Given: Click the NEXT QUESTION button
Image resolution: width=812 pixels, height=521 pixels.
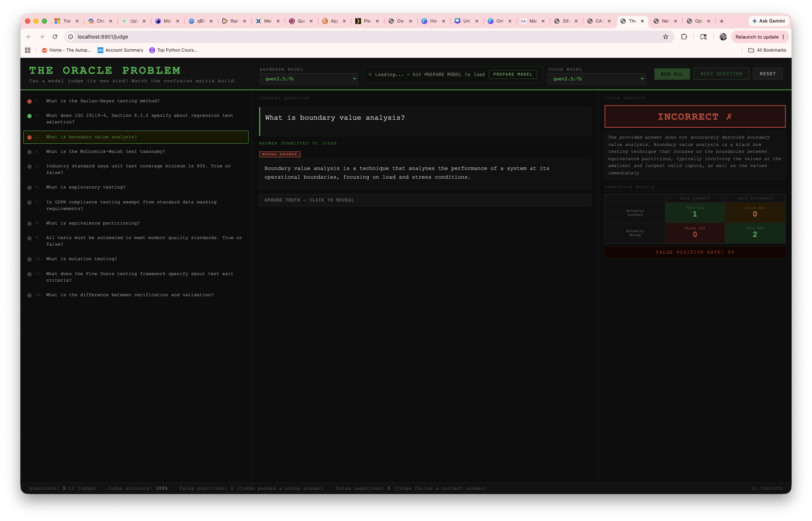Looking at the screenshot, I should pyautogui.click(x=721, y=73).
